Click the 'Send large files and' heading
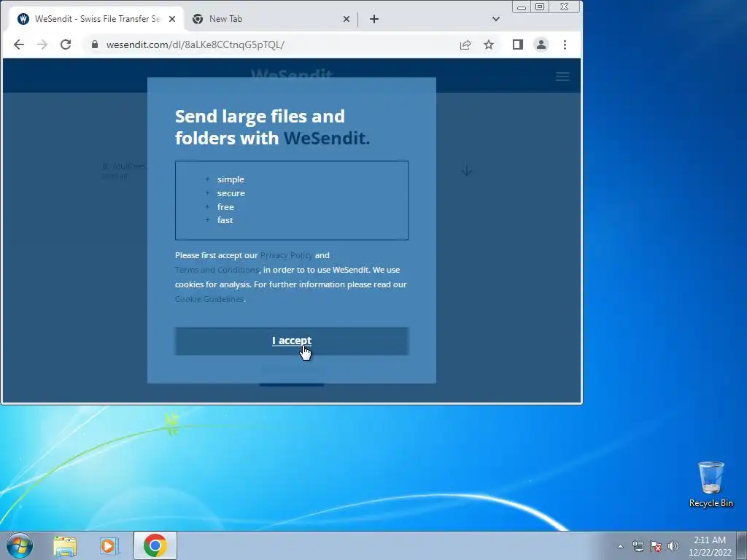Image resolution: width=747 pixels, height=560 pixels. pyautogui.click(x=260, y=117)
